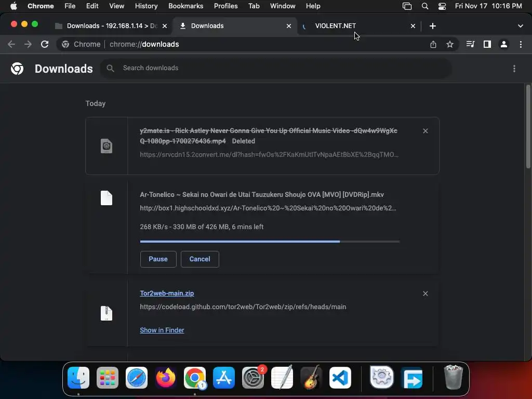Image resolution: width=532 pixels, height=399 pixels.
Task: Open the History menu
Action: point(146,6)
